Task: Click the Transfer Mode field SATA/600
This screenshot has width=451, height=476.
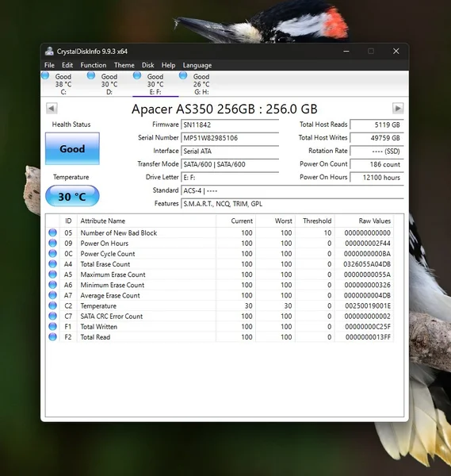Action: pyautogui.click(x=230, y=164)
